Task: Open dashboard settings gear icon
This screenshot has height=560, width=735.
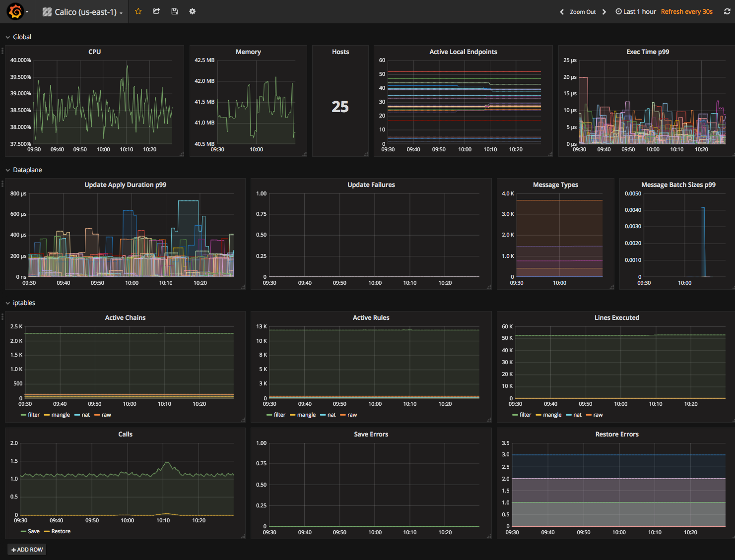Action: 193,11
